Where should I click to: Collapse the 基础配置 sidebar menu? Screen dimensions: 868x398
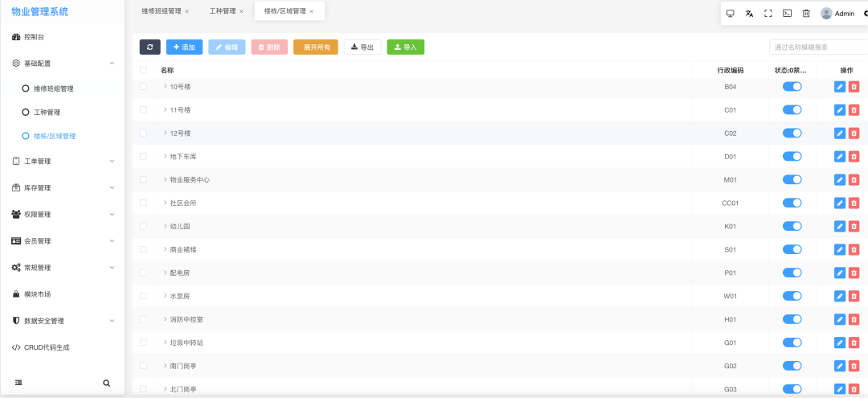point(63,64)
